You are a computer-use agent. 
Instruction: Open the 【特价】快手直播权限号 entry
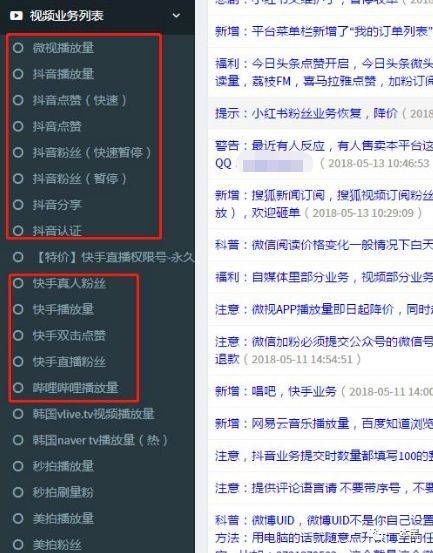114,257
